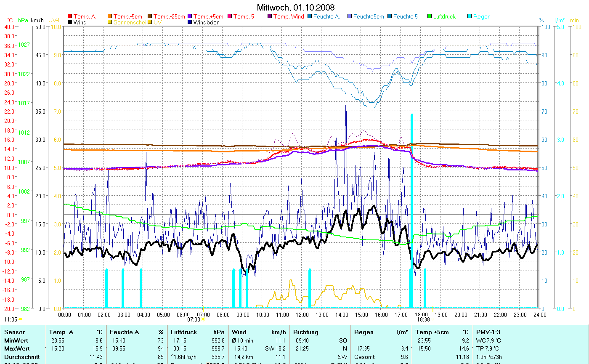Viewport: 589px width, 364px height.
Task: Click the brown Temp.-25cm legend square
Action: point(150,17)
